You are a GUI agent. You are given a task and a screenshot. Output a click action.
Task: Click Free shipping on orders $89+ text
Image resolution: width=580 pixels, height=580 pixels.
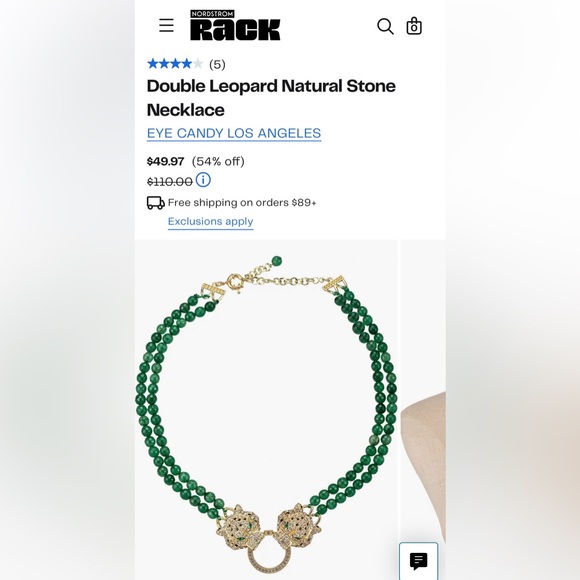click(242, 203)
